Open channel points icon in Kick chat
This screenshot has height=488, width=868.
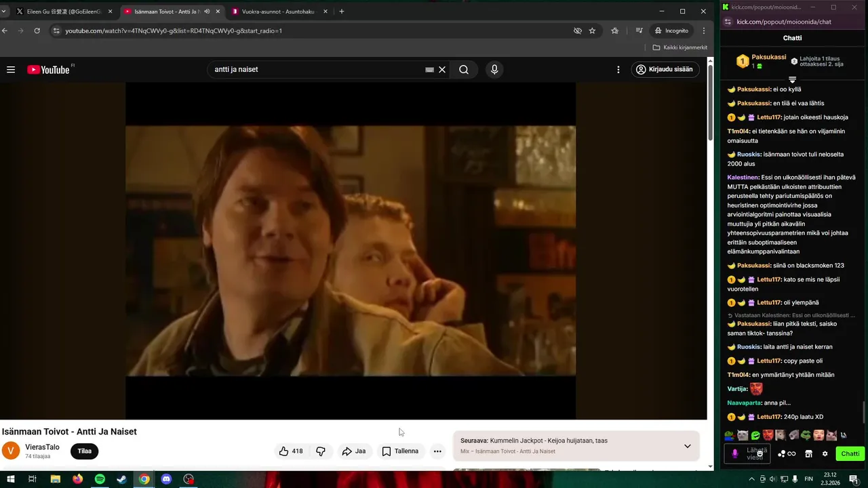tap(782, 453)
